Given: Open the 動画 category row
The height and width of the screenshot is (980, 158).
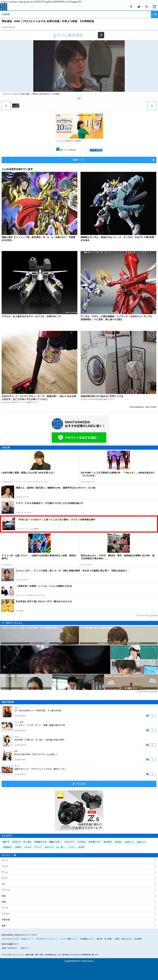Looking at the screenshot, I should coord(79,926).
